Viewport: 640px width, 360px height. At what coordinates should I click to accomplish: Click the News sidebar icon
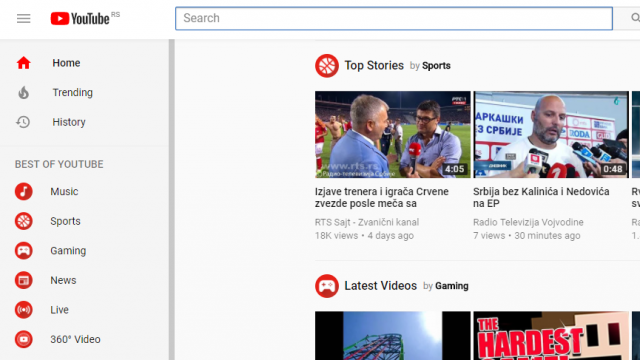pos(24,280)
